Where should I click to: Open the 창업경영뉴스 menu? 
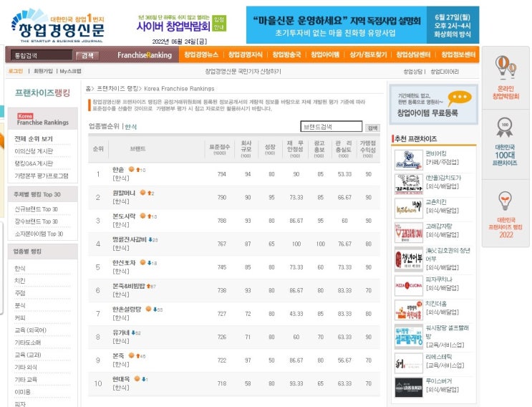201,54
